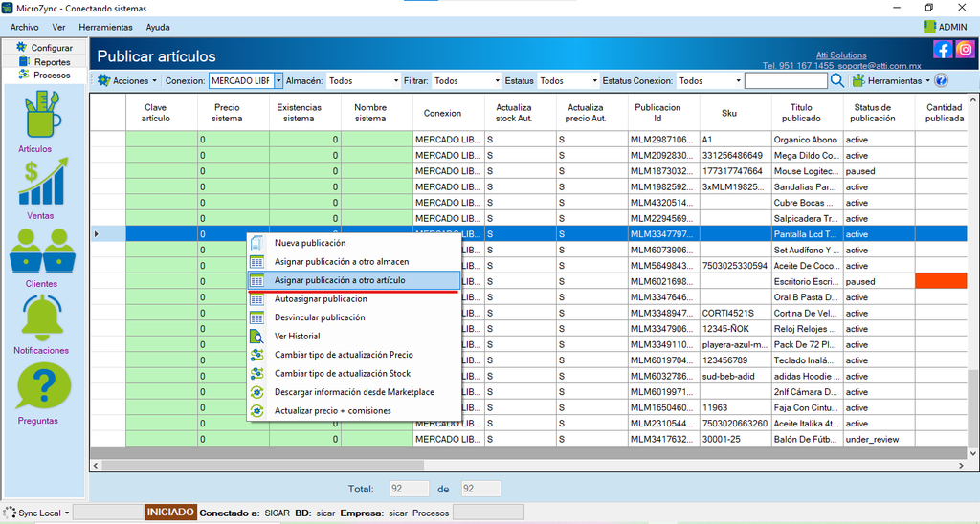Click the selected row indicator arrow

click(97, 234)
